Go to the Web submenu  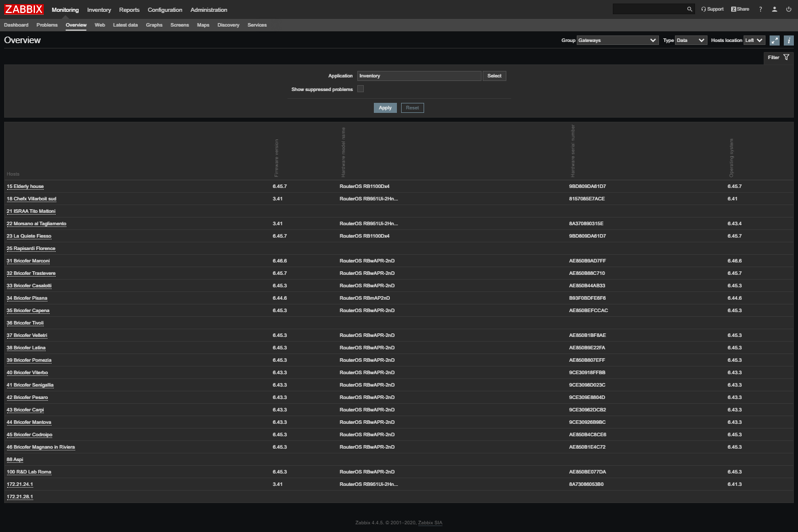100,25
